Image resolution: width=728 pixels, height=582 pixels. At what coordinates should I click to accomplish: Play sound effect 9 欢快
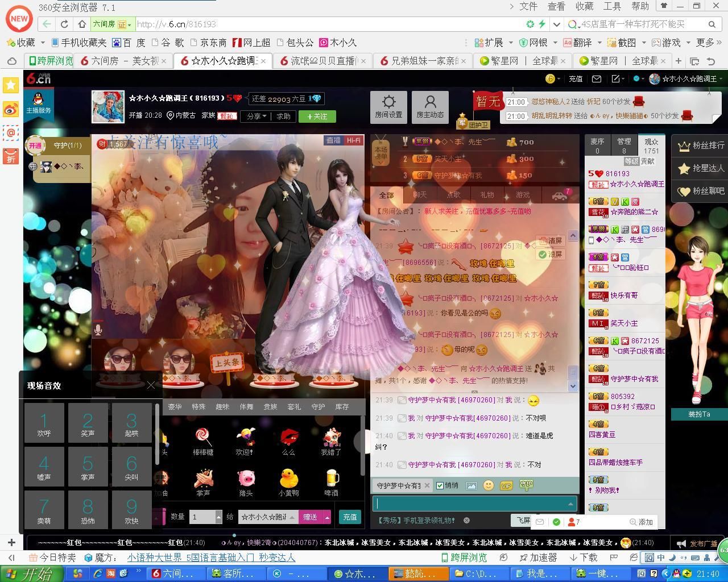tap(131, 510)
